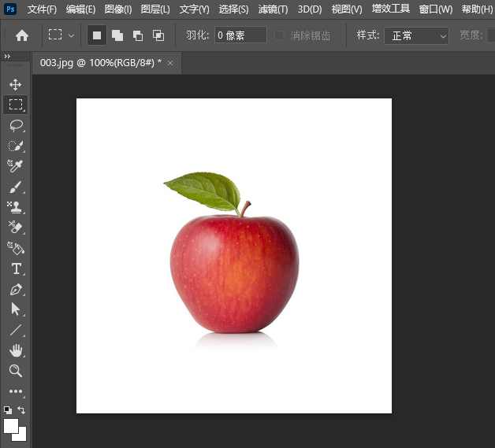
Task: Choose 'Add to selection' mode button
Action: (x=117, y=35)
